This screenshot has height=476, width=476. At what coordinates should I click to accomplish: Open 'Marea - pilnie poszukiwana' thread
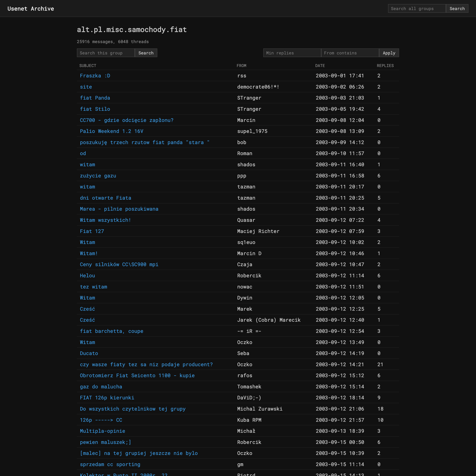click(x=119, y=209)
